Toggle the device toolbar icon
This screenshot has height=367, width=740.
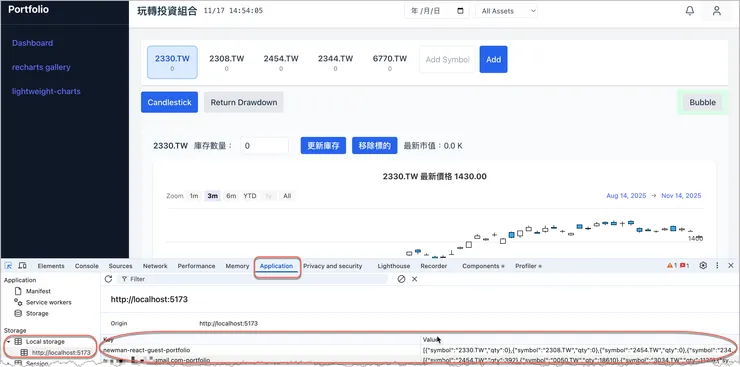22,266
